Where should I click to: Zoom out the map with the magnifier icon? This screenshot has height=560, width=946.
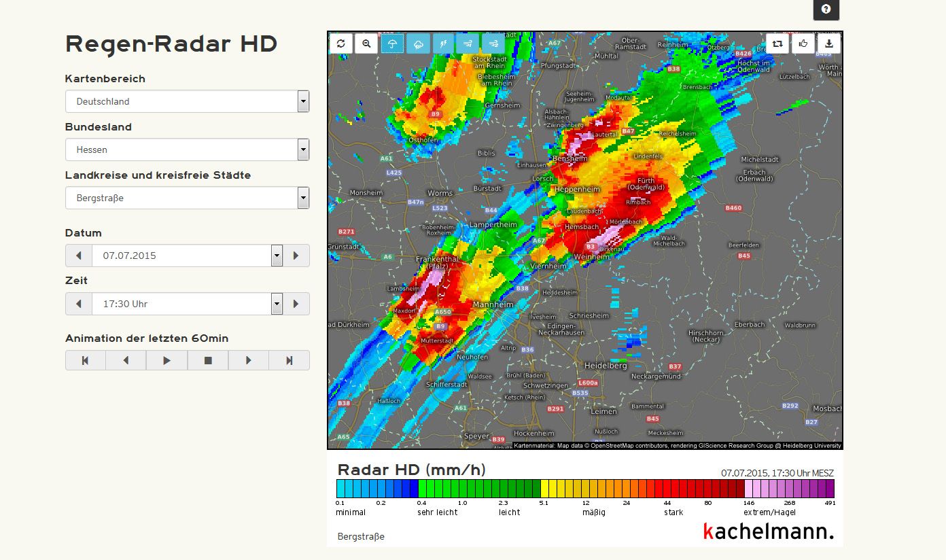[366, 43]
